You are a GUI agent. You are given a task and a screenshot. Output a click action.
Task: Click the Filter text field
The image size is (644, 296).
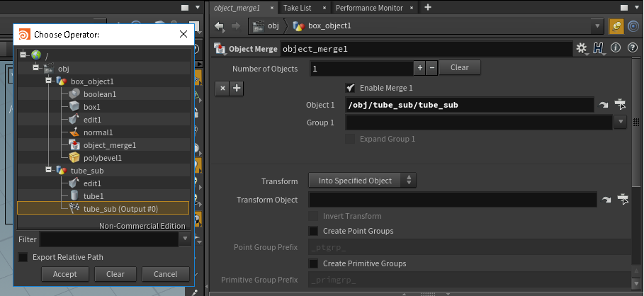tap(109, 239)
